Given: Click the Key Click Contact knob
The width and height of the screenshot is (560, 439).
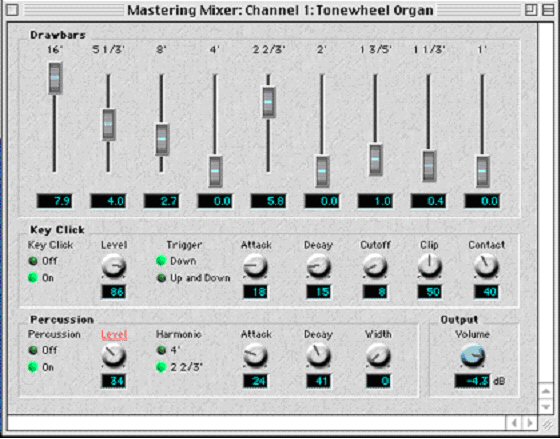Looking at the screenshot, I should pos(486,266).
